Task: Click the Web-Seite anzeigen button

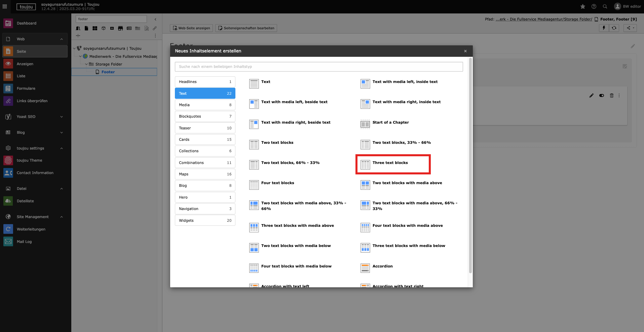Action: [191, 28]
